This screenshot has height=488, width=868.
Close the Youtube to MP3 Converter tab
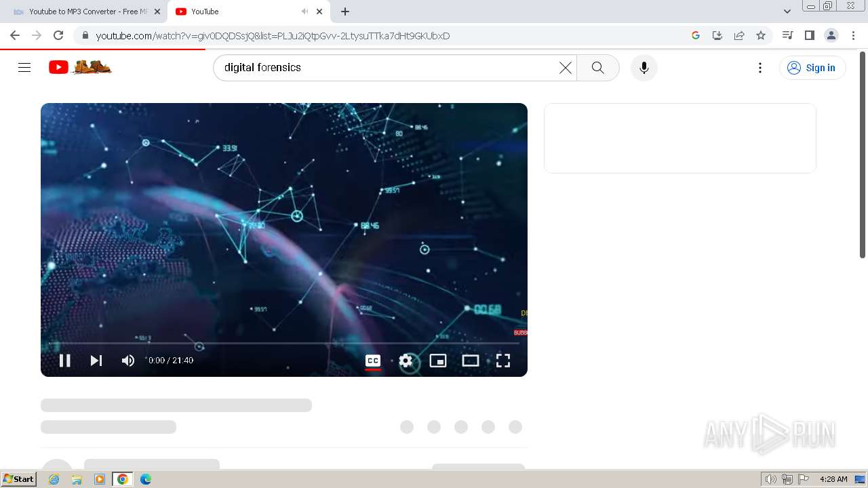click(x=157, y=12)
